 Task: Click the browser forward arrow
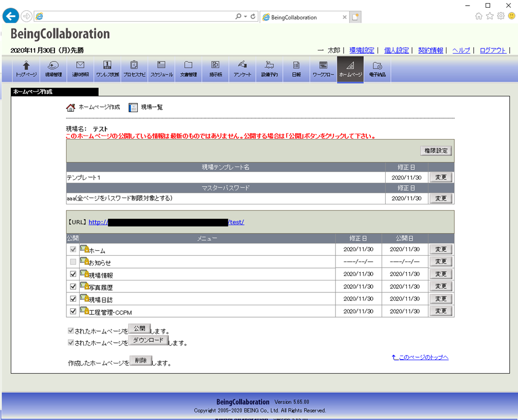coord(26,16)
